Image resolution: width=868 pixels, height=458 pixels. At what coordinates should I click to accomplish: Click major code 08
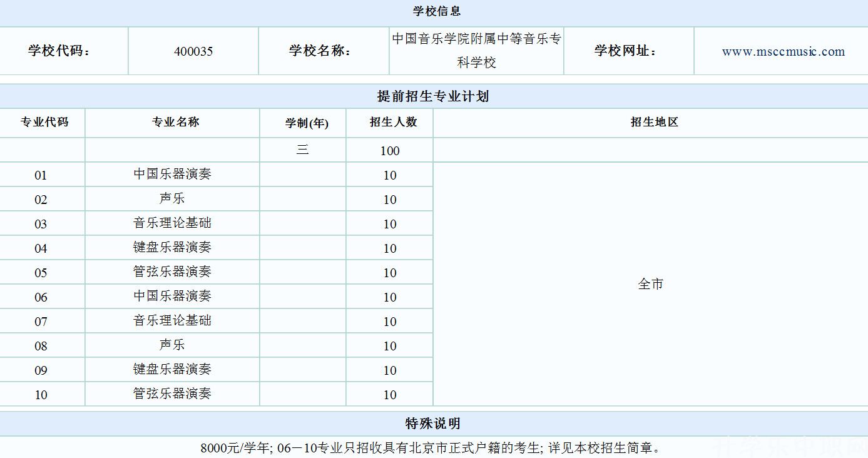(x=41, y=346)
